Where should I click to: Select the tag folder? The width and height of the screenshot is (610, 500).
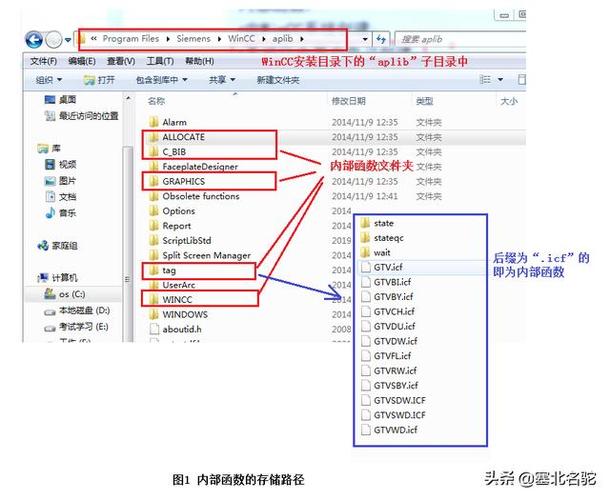point(163,270)
